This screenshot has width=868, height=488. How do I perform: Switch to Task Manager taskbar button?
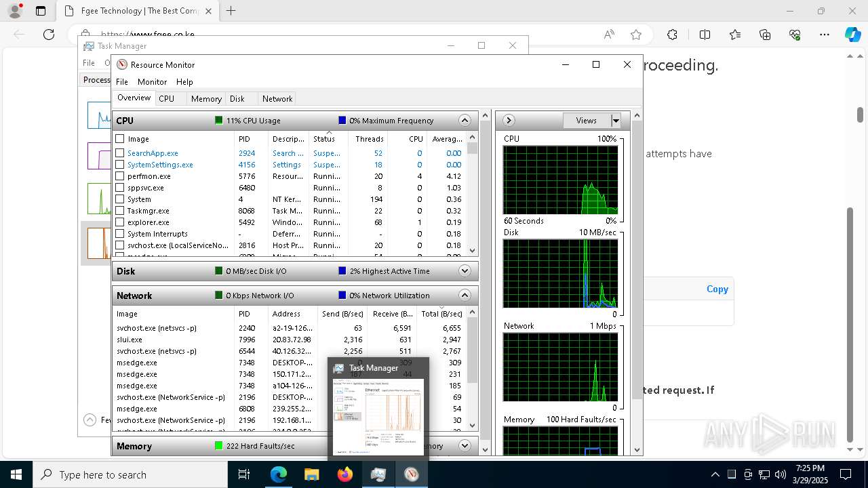tap(378, 474)
